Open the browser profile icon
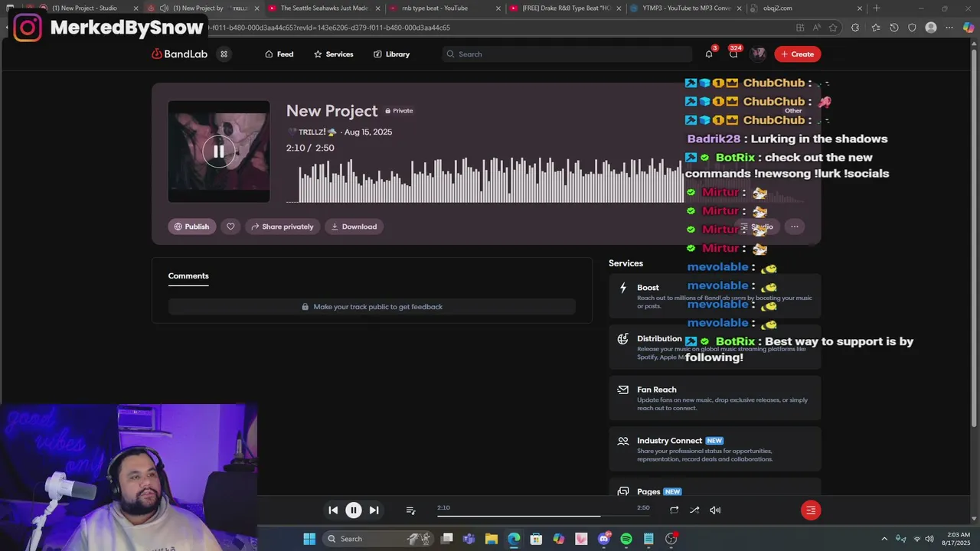This screenshot has height=551, width=980. [x=931, y=28]
